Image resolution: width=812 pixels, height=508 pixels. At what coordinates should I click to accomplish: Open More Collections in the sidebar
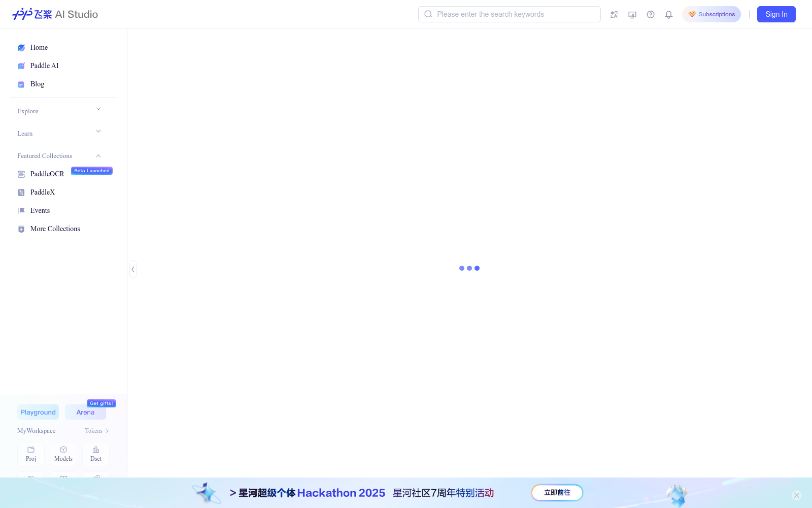pos(55,229)
